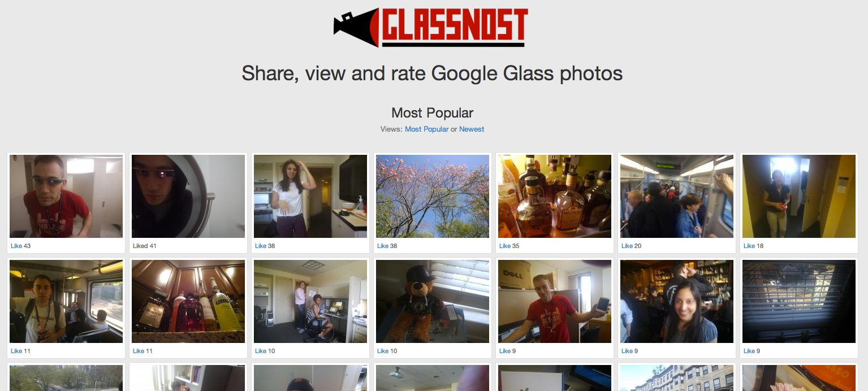Screen dimensions: 868x391
Task: Open the woman in yellow hallway photo
Action: [799, 196]
